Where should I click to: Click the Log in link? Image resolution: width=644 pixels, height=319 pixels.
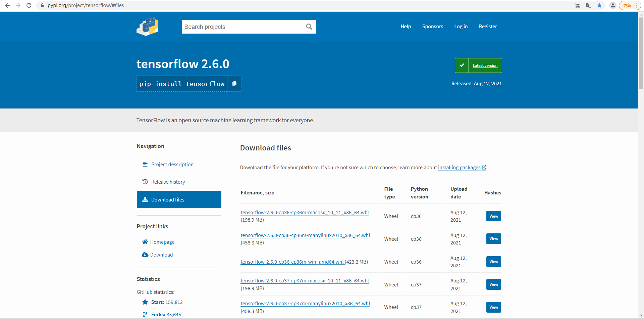click(x=461, y=27)
